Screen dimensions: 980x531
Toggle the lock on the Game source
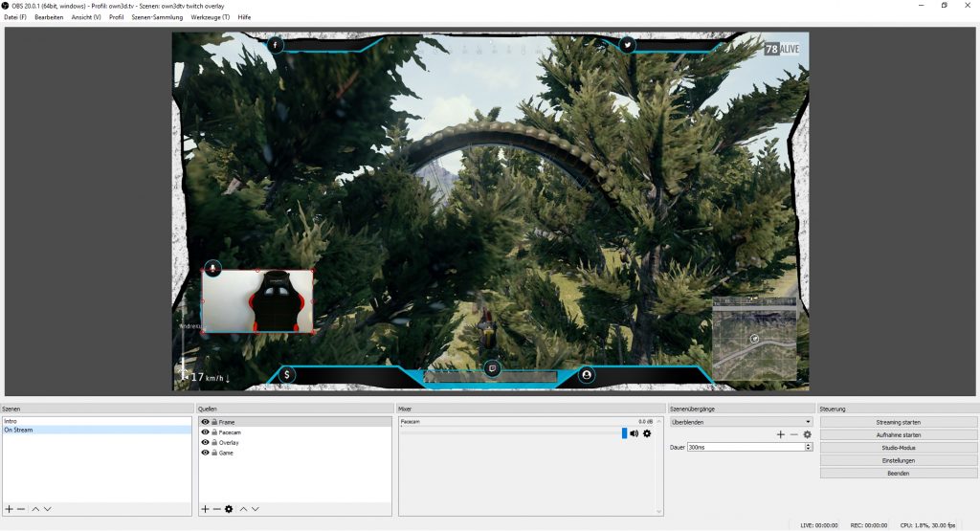click(214, 454)
